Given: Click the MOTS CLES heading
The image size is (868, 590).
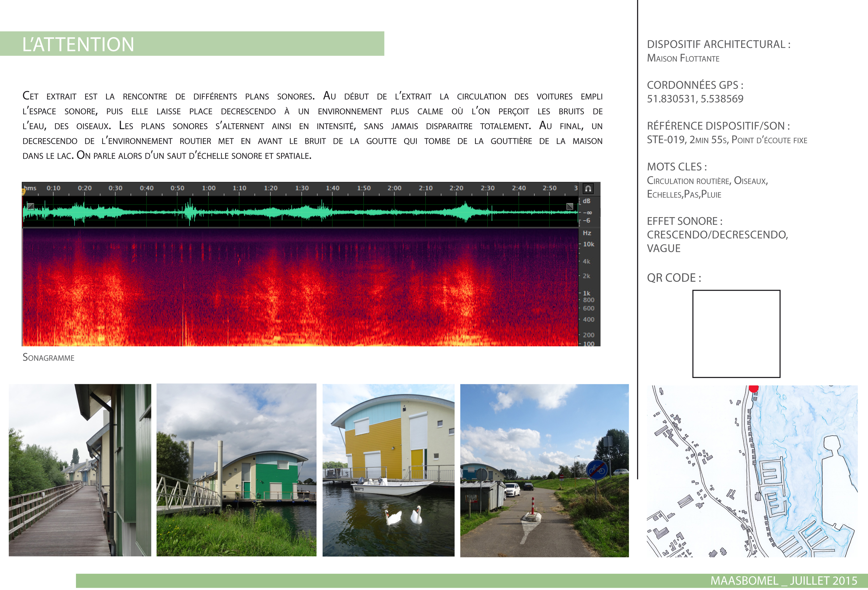Looking at the screenshot, I should pos(677,166).
